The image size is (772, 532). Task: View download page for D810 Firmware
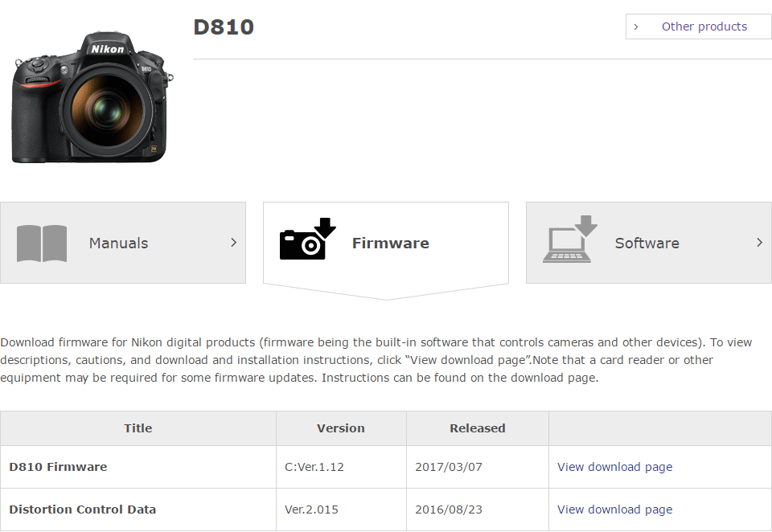click(x=614, y=467)
